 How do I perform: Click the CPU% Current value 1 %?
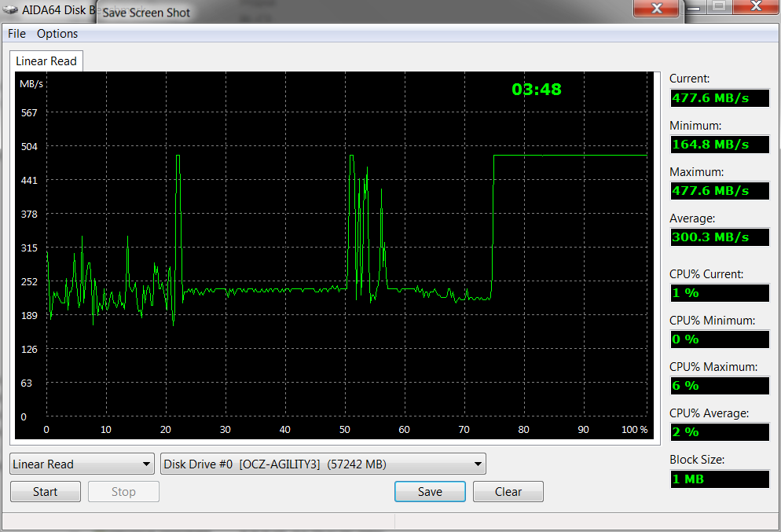720,293
